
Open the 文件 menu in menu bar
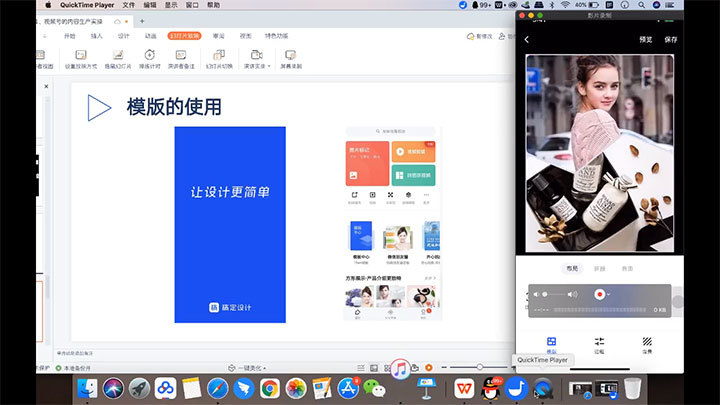pos(128,5)
